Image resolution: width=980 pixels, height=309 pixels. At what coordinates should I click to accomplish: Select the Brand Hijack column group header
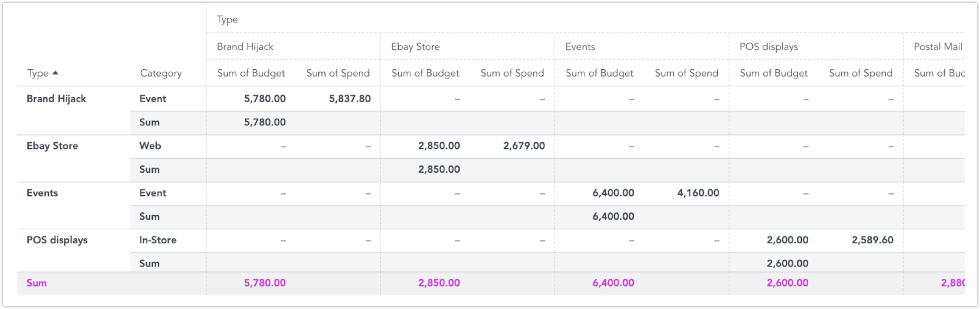point(245,46)
